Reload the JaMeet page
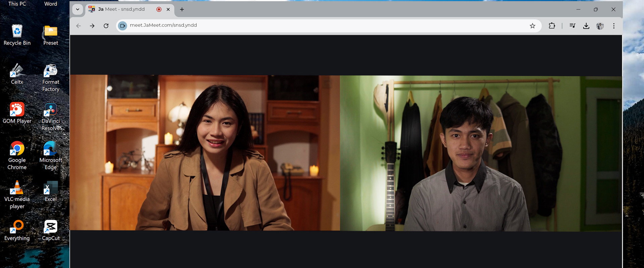Viewport: 644px width, 268px height. (106, 26)
